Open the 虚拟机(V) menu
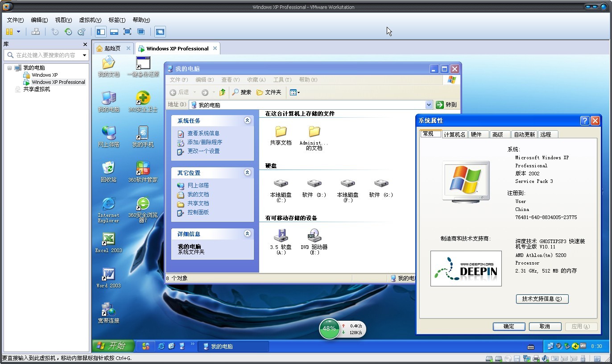 point(90,20)
